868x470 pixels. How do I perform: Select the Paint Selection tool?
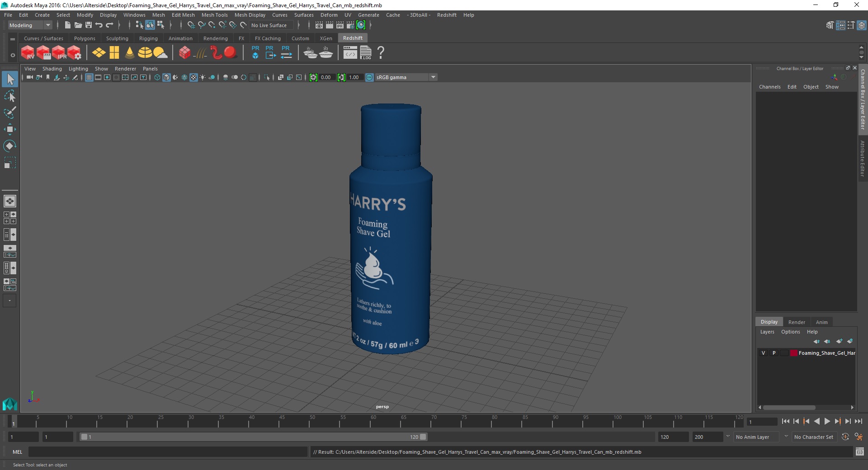point(9,113)
